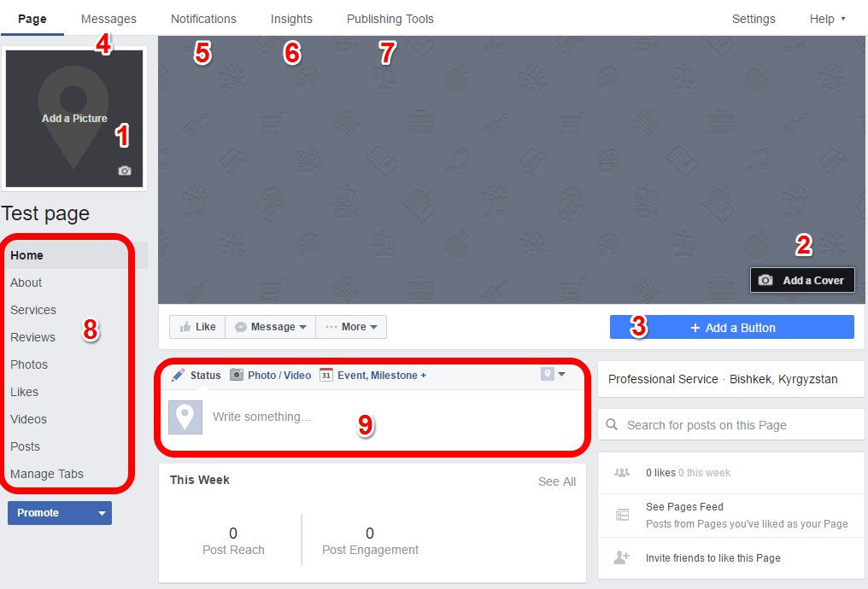
Task: Go to the Insights tab
Action: click(291, 19)
